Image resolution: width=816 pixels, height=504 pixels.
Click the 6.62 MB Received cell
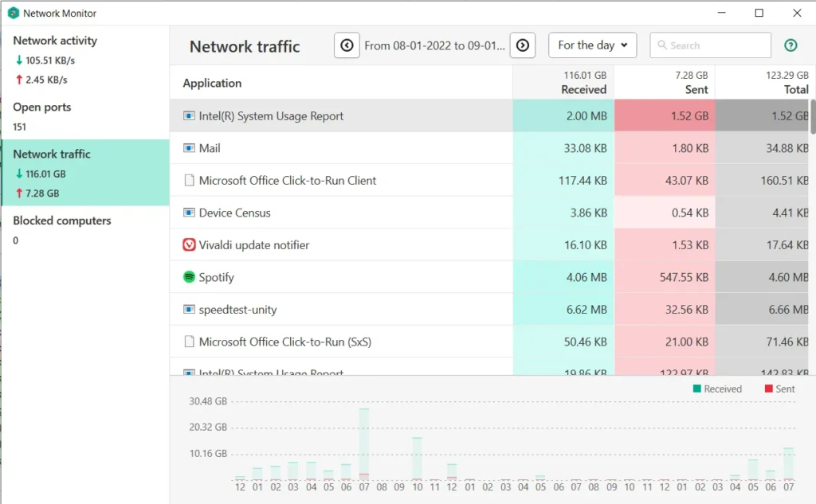(563, 309)
